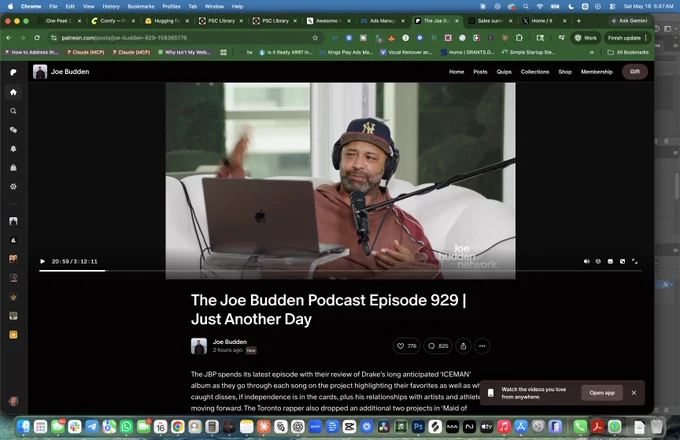Image resolution: width=680 pixels, height=440 pixels.
Task: Switch to the Hugging Face tab
Action: point(167,20)
